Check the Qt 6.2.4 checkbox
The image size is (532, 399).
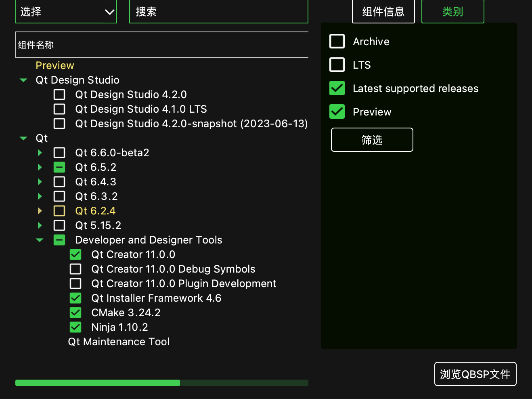point(59,211)
